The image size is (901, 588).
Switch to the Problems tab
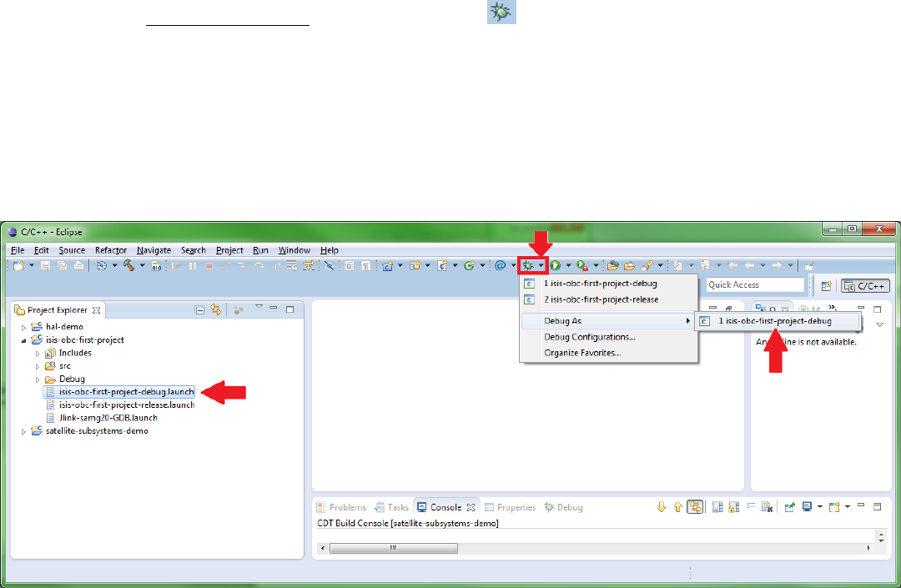point(342,508)
